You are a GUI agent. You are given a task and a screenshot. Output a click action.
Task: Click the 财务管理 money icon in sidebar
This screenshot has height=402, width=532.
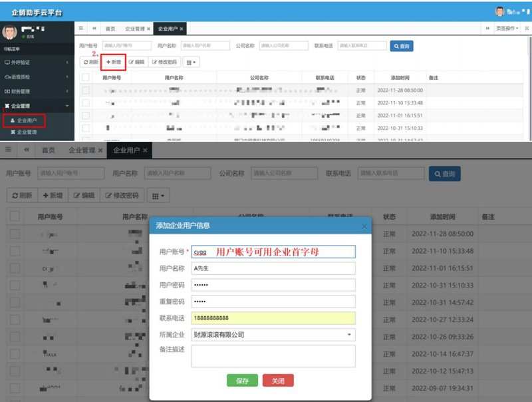pos(7,91)
